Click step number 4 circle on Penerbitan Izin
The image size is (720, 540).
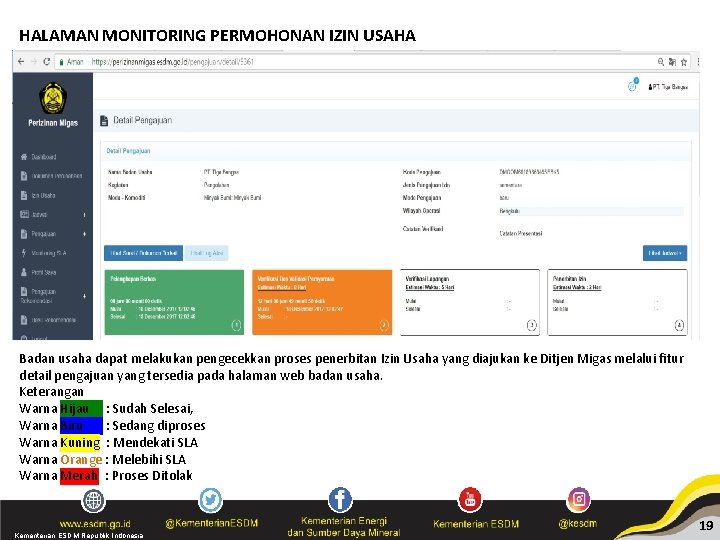pyautogui.click(x=679, y=325)
